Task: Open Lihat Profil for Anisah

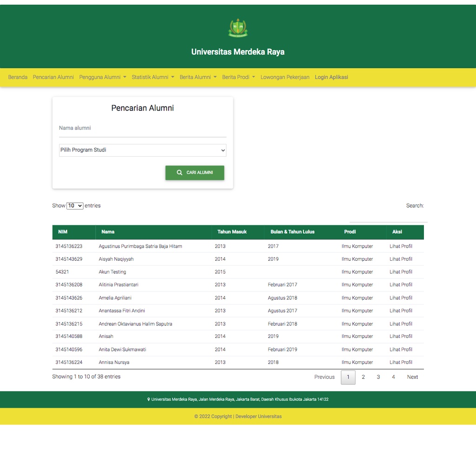Action: pyautogui.click(x=401, y=337)
